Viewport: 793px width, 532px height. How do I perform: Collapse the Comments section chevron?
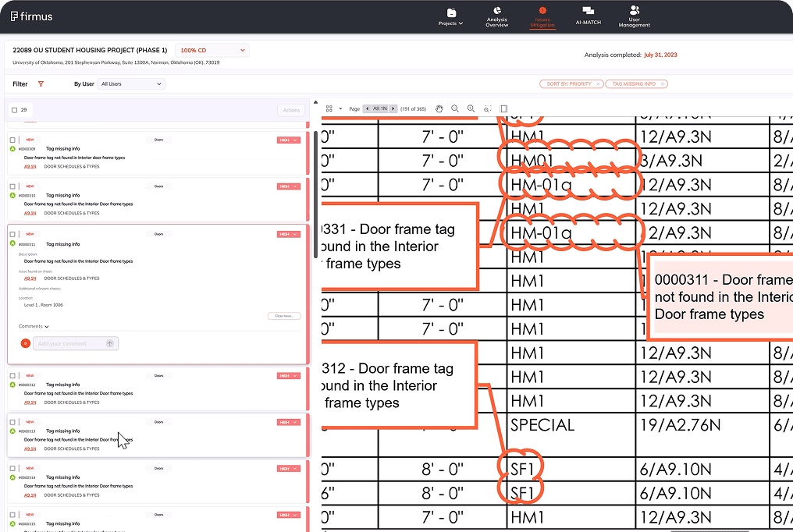[x=46, y=326]
